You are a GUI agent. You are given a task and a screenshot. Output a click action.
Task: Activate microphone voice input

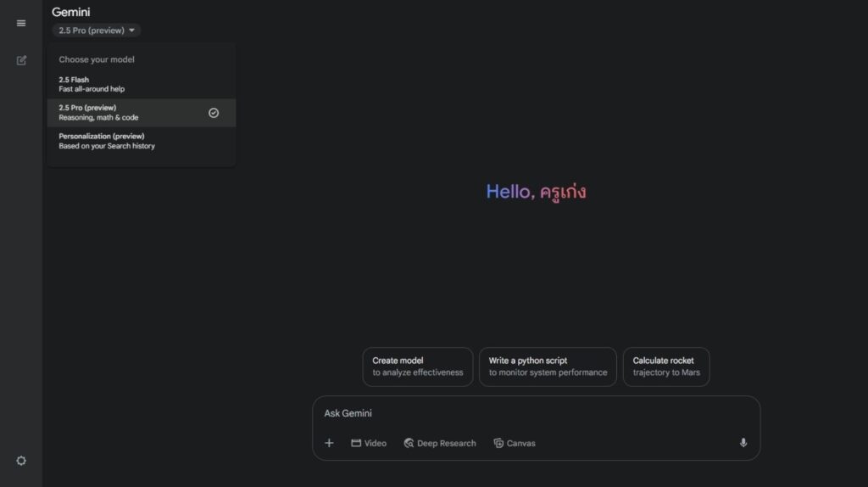(x=743, y=443)
